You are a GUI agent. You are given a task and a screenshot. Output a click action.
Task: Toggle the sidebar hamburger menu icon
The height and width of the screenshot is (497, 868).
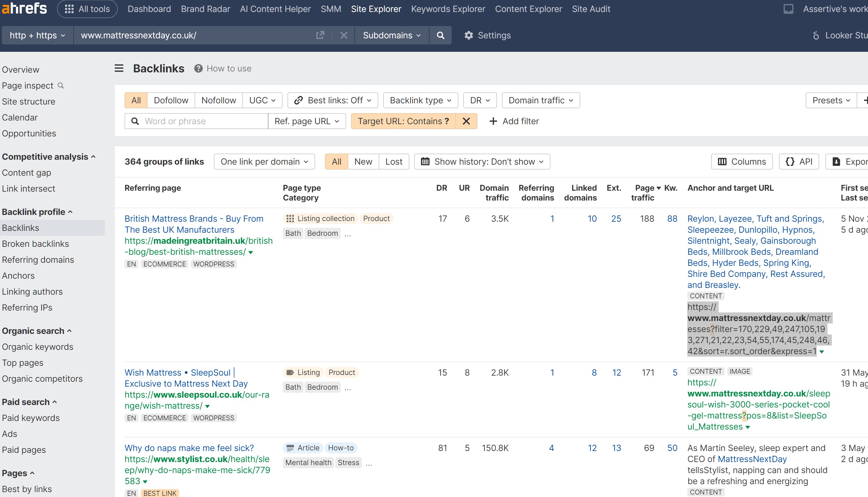(119, 68)
